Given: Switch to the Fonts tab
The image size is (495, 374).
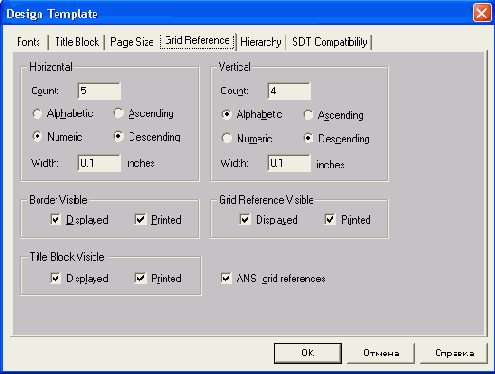Looking at the screenshot, I should [x=29, y=42].
